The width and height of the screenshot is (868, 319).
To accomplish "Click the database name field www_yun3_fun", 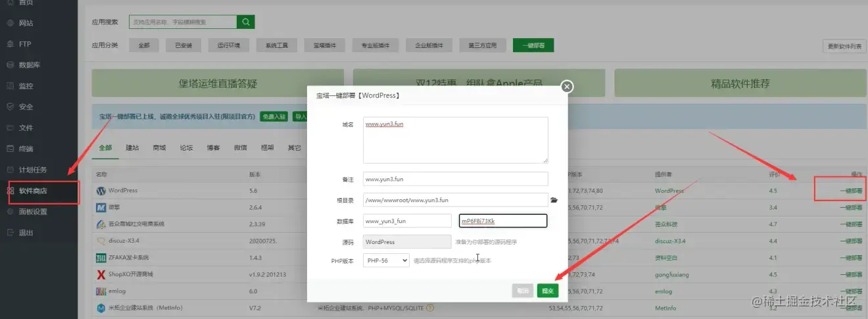I will [407, 221].
